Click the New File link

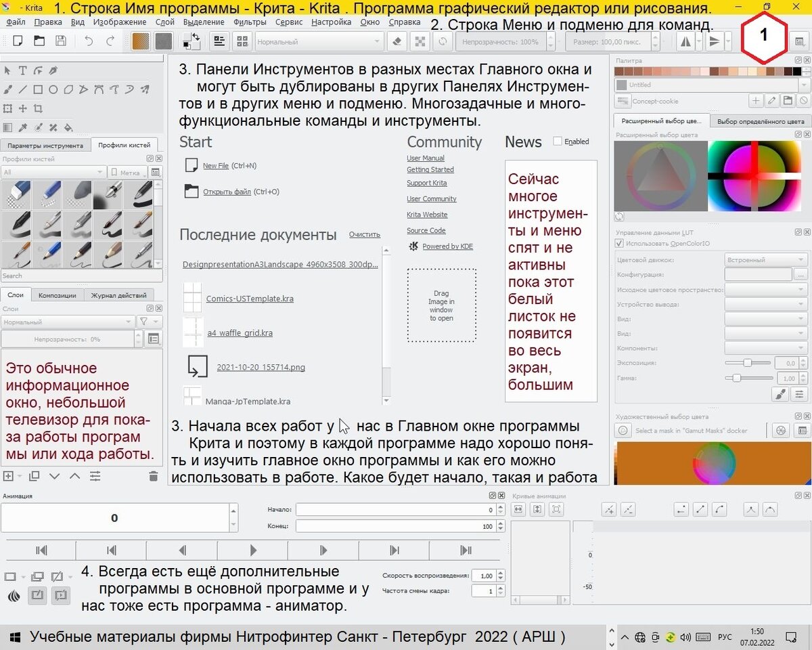coord(216,165)
